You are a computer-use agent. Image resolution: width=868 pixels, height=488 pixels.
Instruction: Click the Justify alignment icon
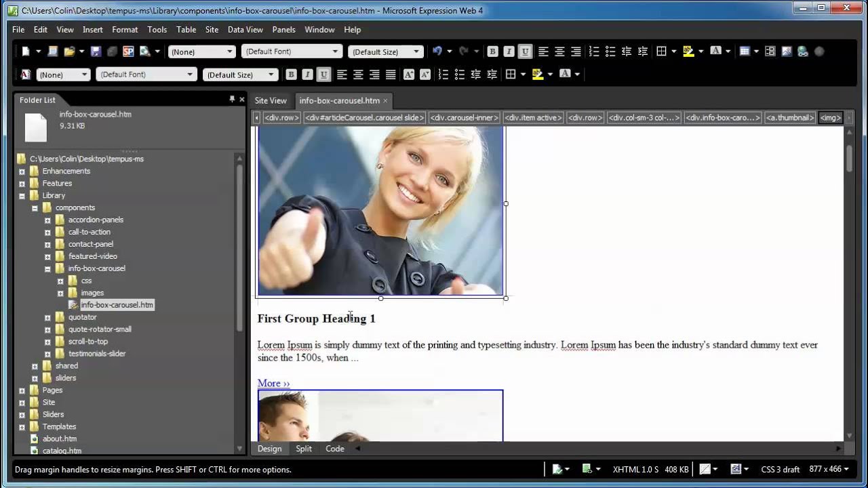[x=391, y=75]
